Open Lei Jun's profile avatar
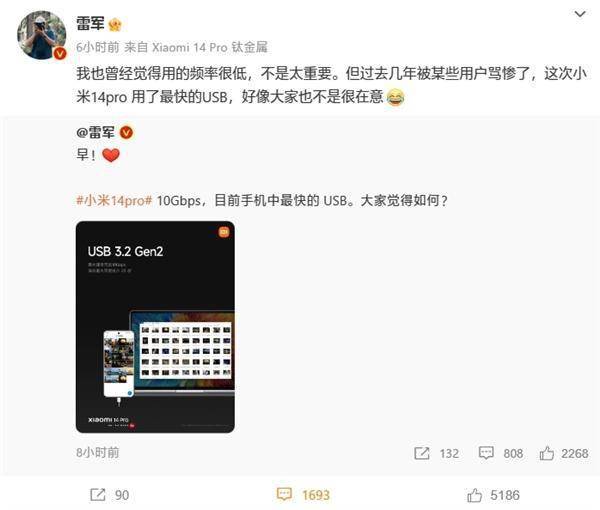The width and height of the screenshot is (600, 510). 41,35
